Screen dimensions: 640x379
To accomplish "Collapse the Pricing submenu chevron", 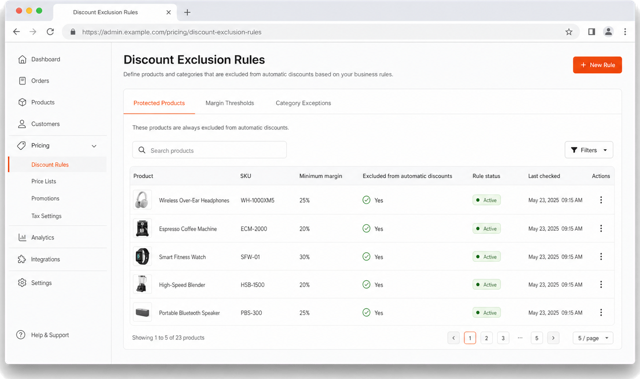I will pos(94,146).
